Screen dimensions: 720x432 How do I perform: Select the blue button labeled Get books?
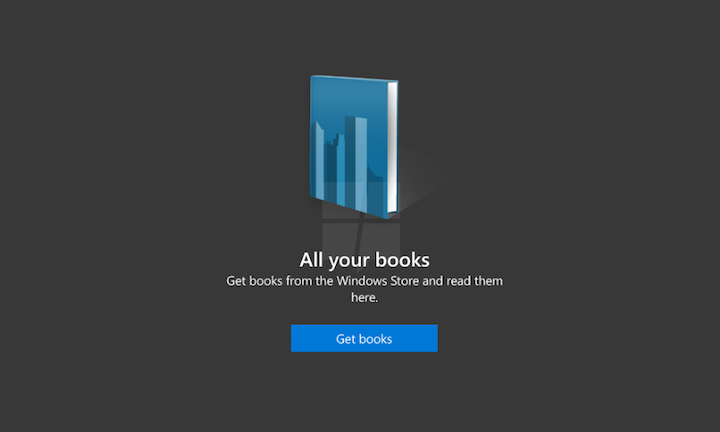click(364, 339)
